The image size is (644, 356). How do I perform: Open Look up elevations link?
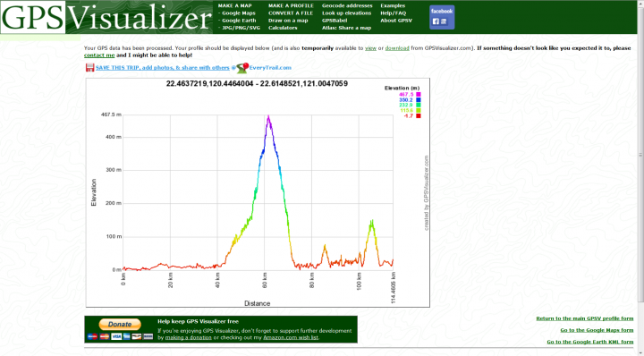[347, 13]
